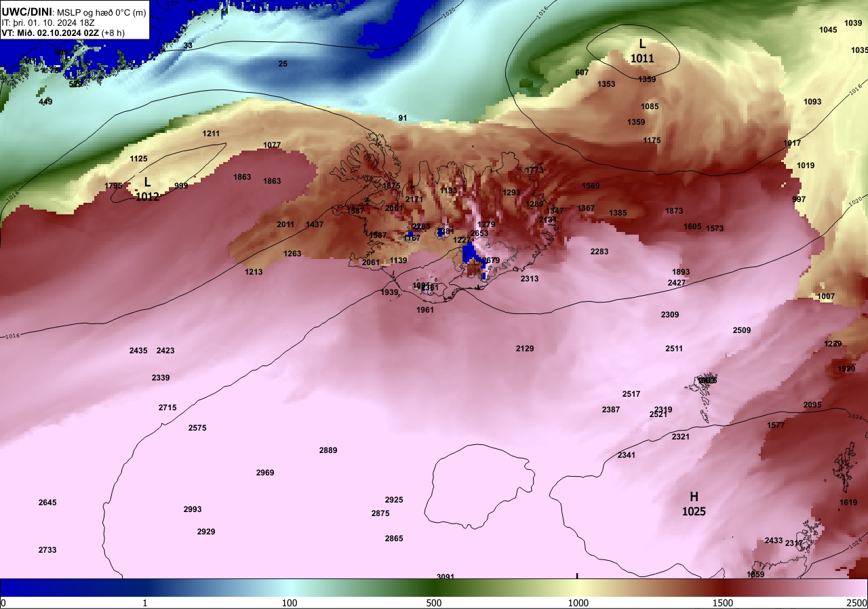This screenshot has height=609, width=868.
Task: Click the height value 2733
Action: (47, 550)
